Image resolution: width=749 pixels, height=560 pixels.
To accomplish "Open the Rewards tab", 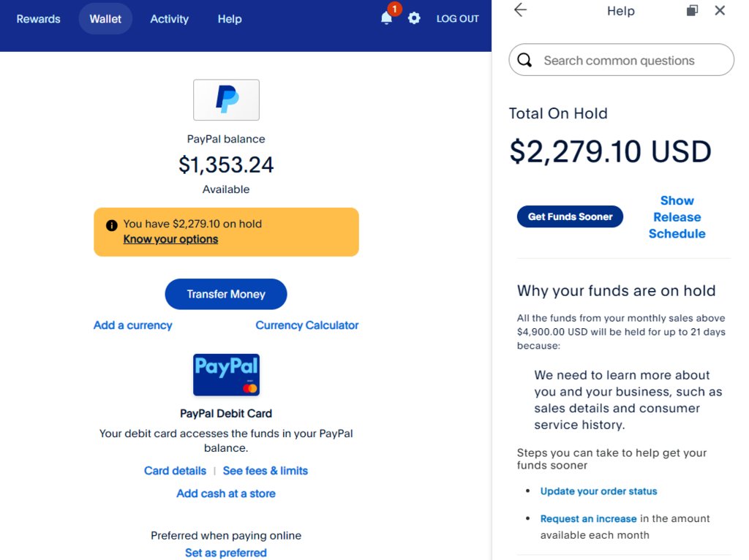I will click(39, 19).
